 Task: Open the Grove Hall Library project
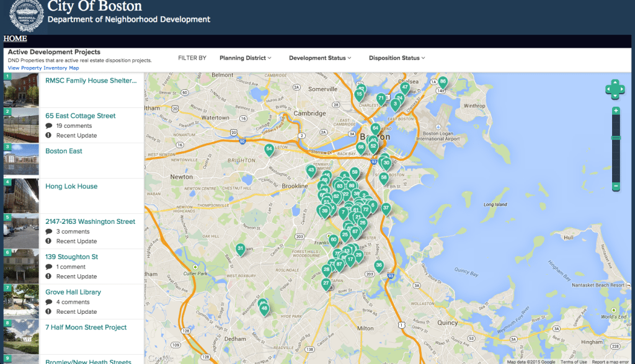pyautogui.click(x=73, y=292)
